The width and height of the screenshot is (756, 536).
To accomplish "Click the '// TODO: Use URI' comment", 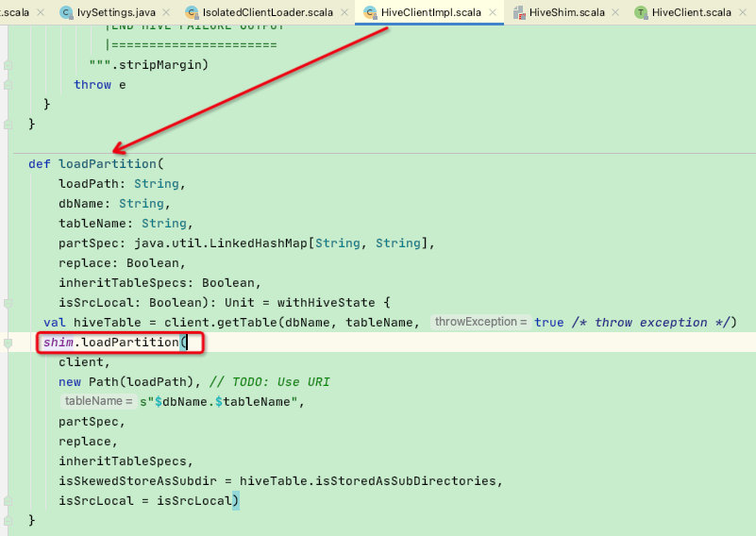I will tap(270, 382).
